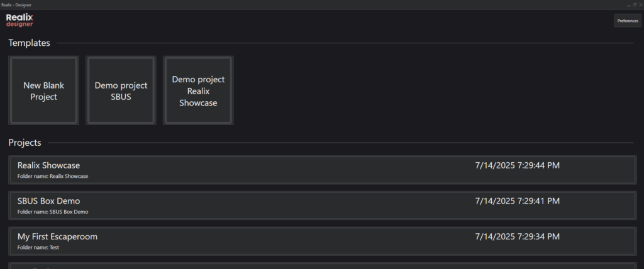The width and height of the screenshot is (644, 269).
Task: Choose Demo project Realix Showcase template
Action: [x=198, y=91]
